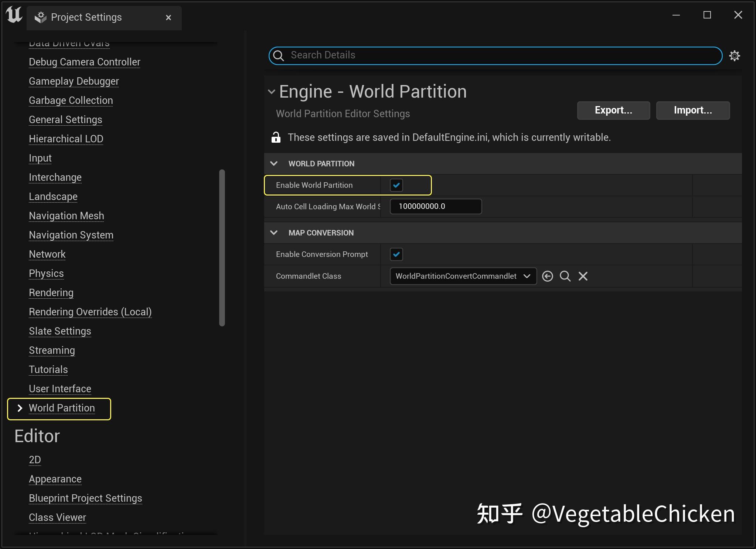Select the Rendering category in the sidebar

click(51, 292)
